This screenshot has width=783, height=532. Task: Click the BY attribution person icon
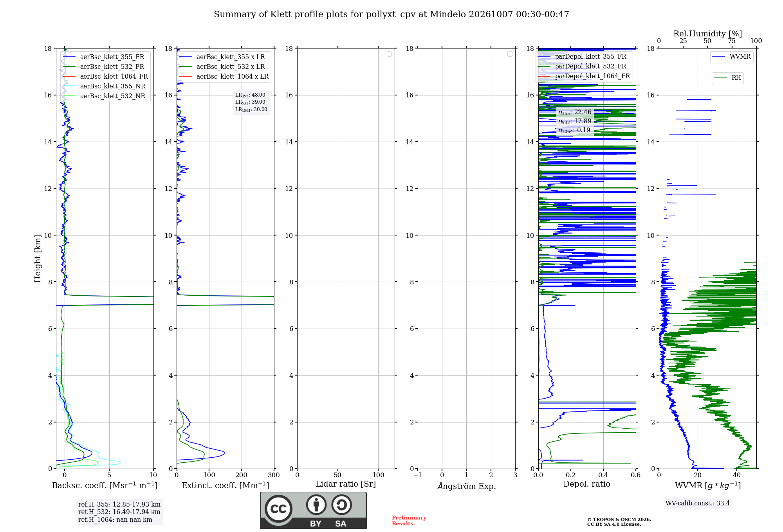(316, 505)
